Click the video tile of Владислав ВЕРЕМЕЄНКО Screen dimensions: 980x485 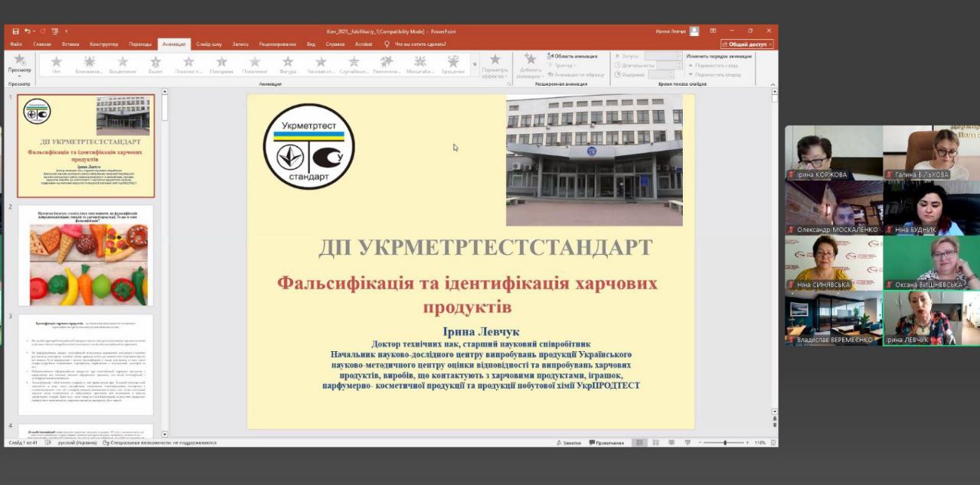tap(833, 318)
